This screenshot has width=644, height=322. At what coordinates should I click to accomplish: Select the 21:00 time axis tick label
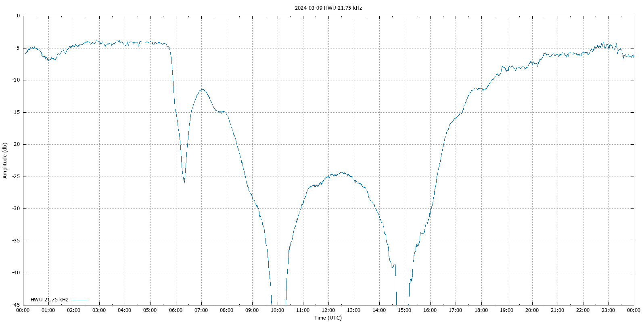point(557,310)
